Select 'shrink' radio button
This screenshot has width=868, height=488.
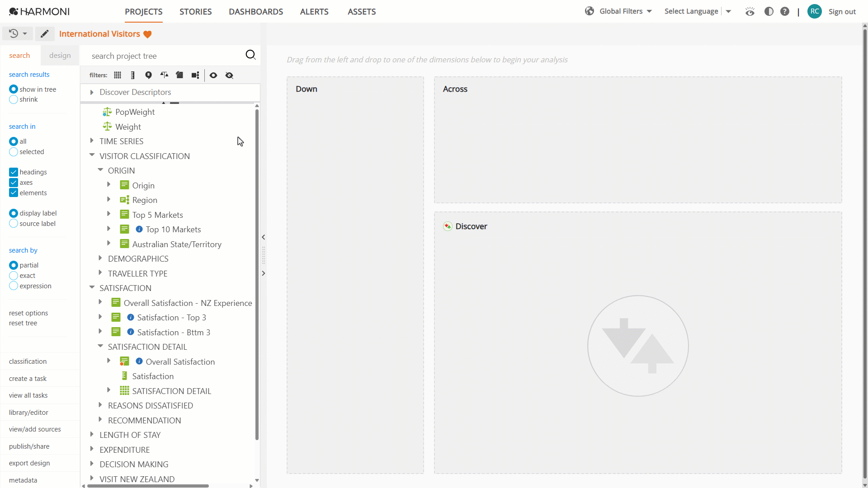[14, 99]
